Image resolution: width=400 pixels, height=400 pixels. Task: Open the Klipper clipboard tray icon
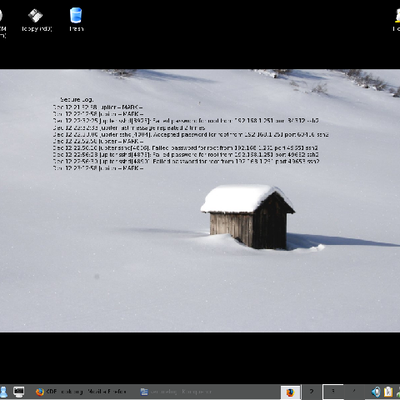(388, 392)
